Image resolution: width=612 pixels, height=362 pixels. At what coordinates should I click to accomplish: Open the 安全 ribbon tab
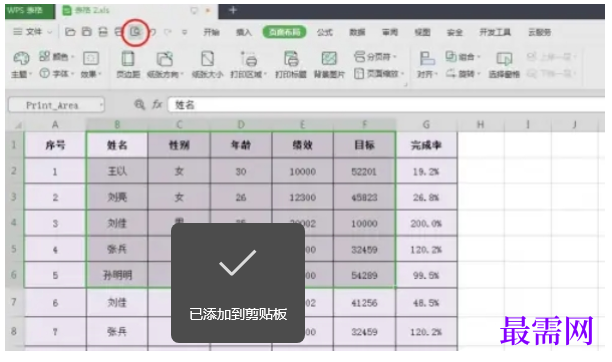(x=455, y=32)
